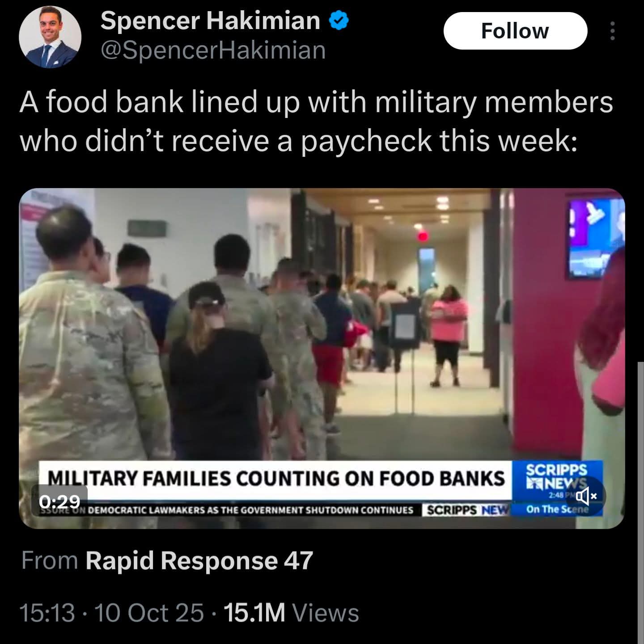Click the 10 Oct 25 post date
The width and height of the screenshot is (644, 644).
pyautogui.click(x=149, y=613)
